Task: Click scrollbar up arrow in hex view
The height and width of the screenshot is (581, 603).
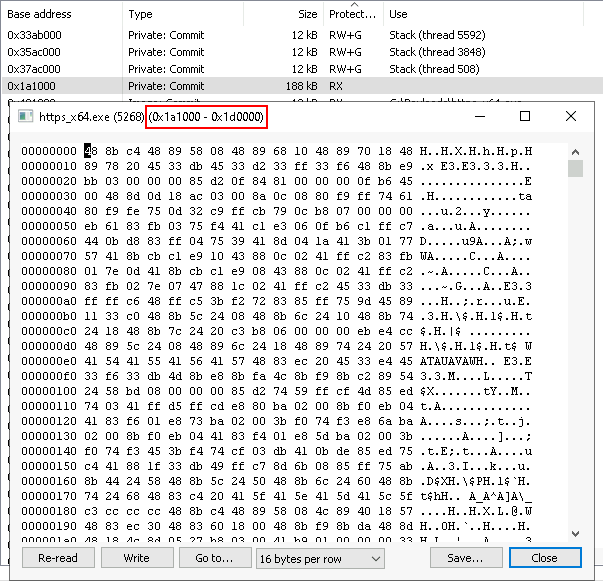Action: [575, 150]
